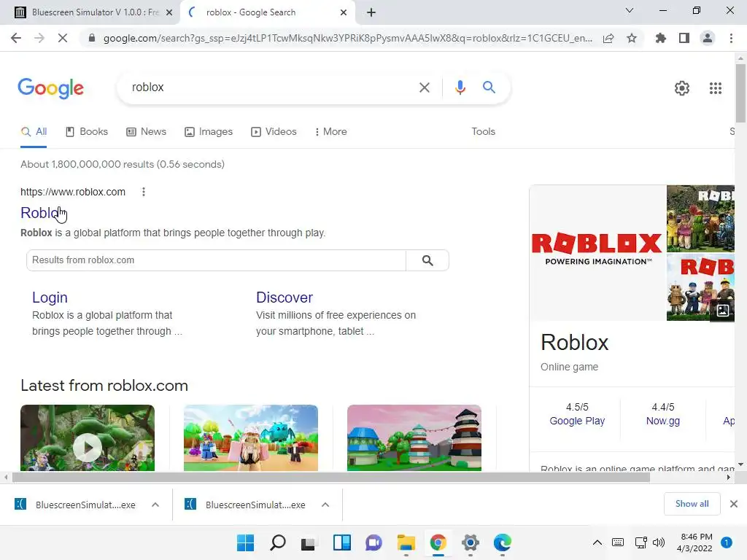Open File Explorer from taskbar
Image resolution: width=747 pixels, height=560 pixels.
click(406, 542)
